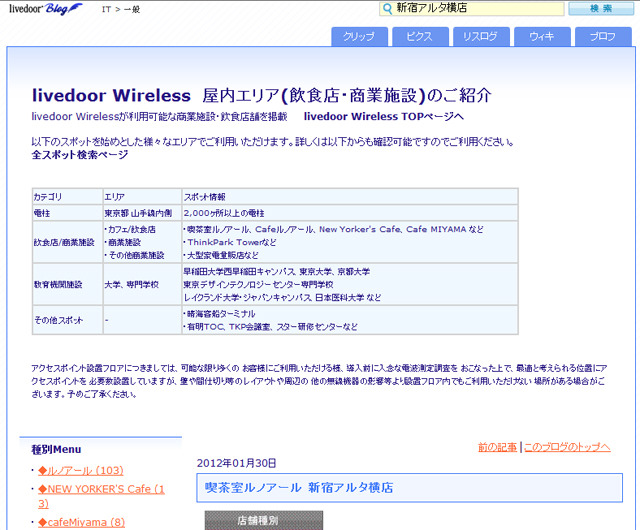Open the このブログのトップへ link

pyautogui.click(x=567, y=448)
